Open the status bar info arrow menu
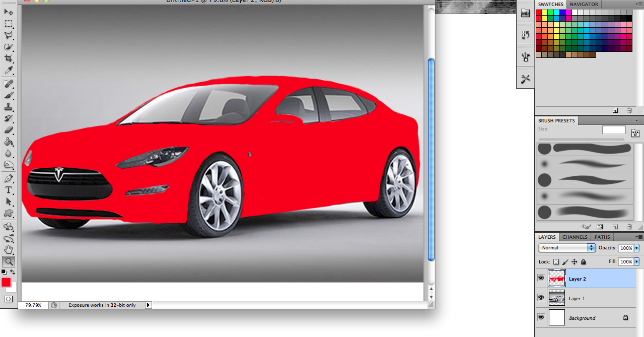 (148, 305)
